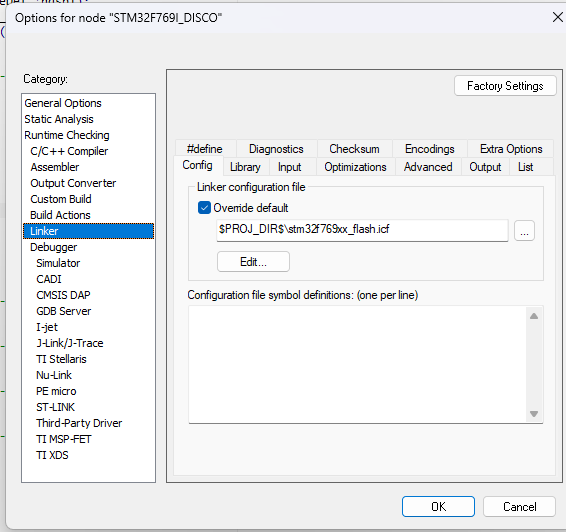
Task: Click inside the symbol definitions text area
Action: coord(357,365)
